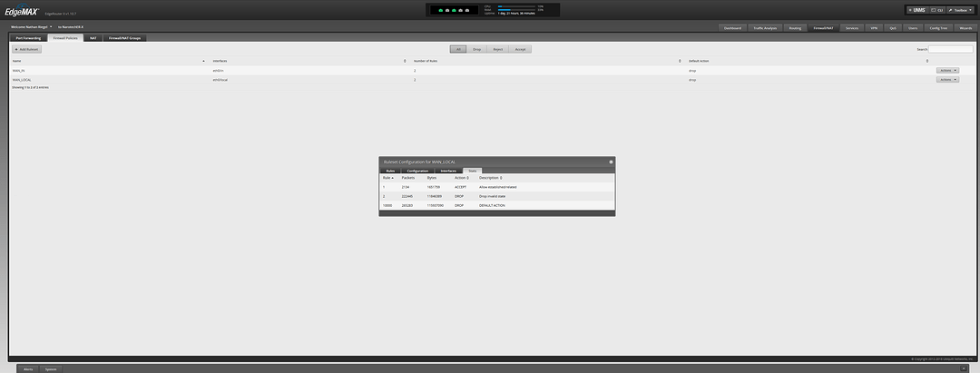Select the Firewall/NAT main tab
980x373 pixels.
point(823,28)
